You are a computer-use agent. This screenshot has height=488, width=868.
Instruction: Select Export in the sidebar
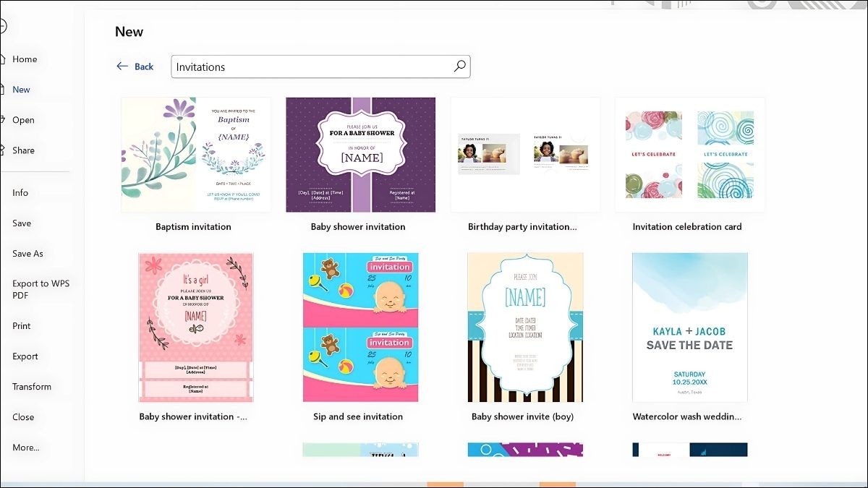(25, 356)
